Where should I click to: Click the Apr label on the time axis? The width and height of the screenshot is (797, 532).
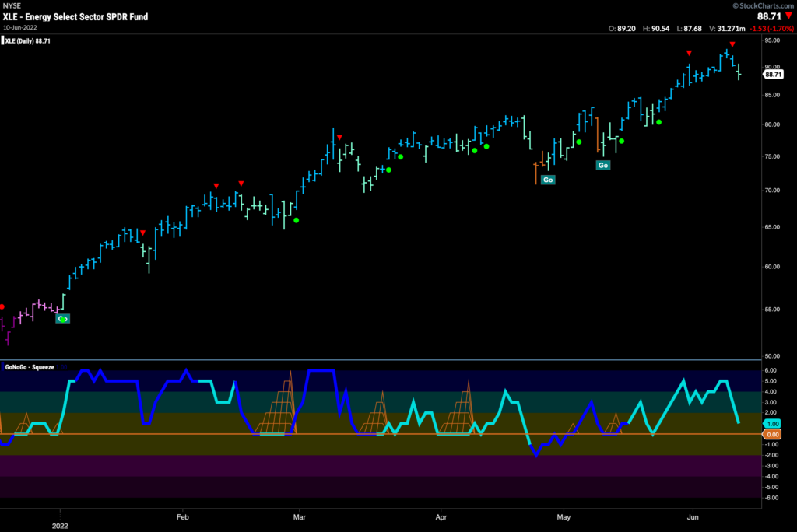pos(441,517)
